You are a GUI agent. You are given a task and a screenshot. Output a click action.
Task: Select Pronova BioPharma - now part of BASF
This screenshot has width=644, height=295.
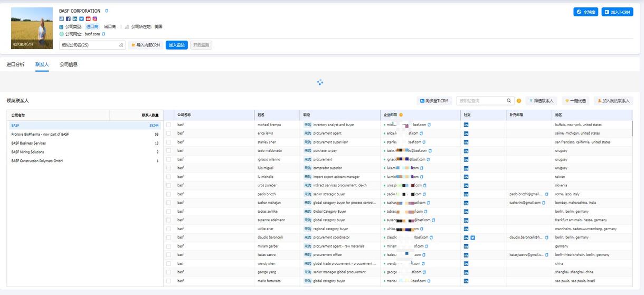coord(84,134)
